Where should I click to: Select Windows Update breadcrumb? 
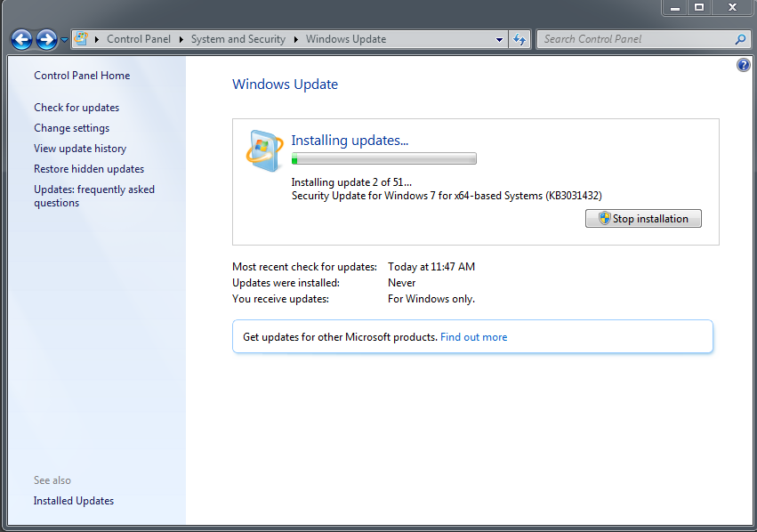pyautogui.click(x=346, y=39)
